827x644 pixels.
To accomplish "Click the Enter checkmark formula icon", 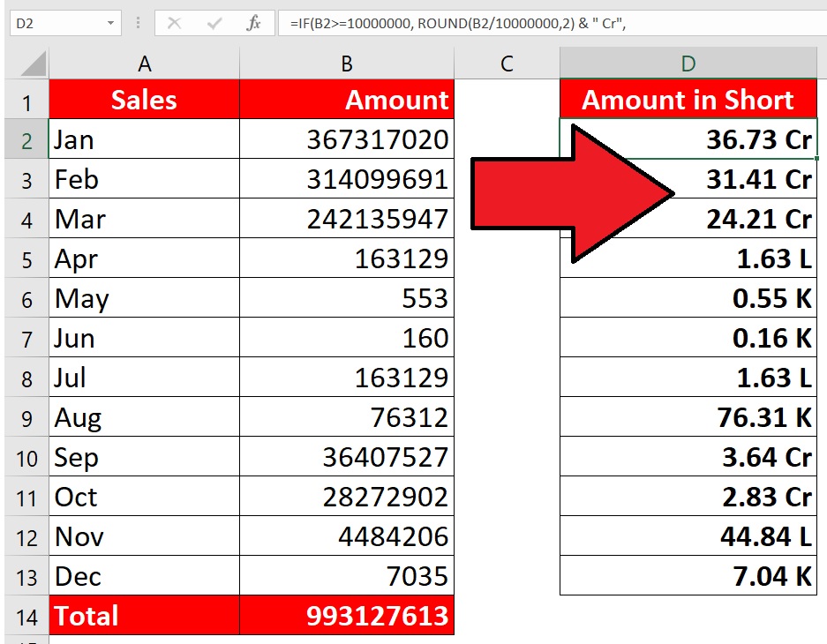I will (214, 24).
